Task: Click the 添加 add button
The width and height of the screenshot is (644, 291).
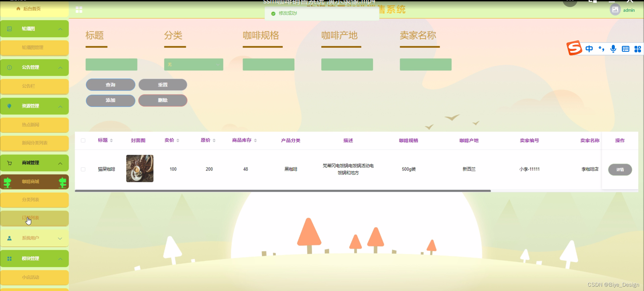Action: click(x=110, y=100)
